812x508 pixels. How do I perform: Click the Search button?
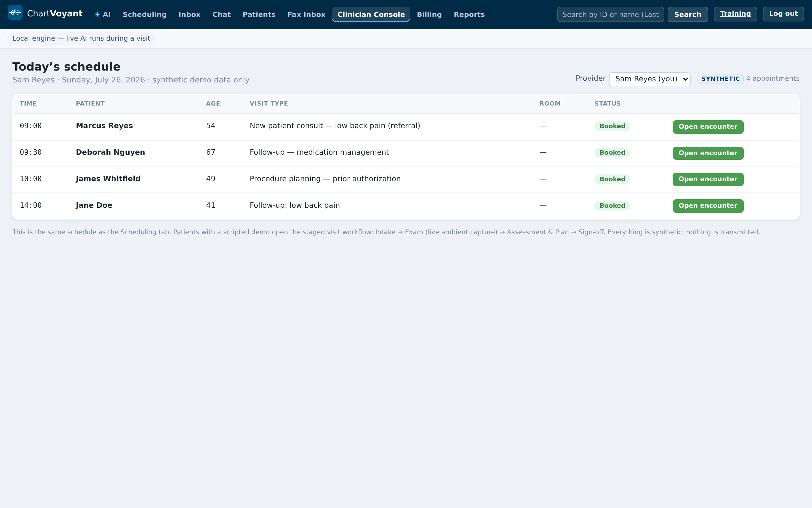[x=687, y=14]
